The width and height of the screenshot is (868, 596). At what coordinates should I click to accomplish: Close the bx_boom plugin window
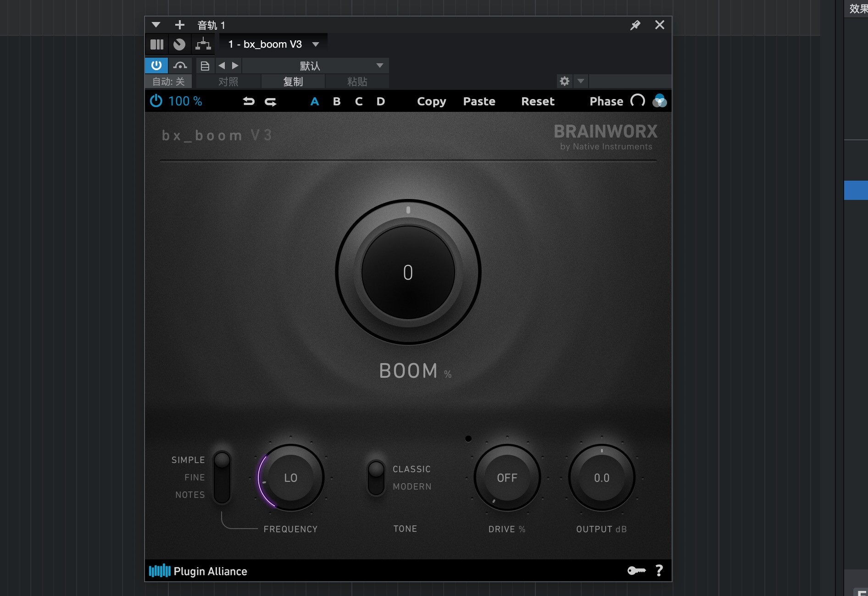(660, 25)
